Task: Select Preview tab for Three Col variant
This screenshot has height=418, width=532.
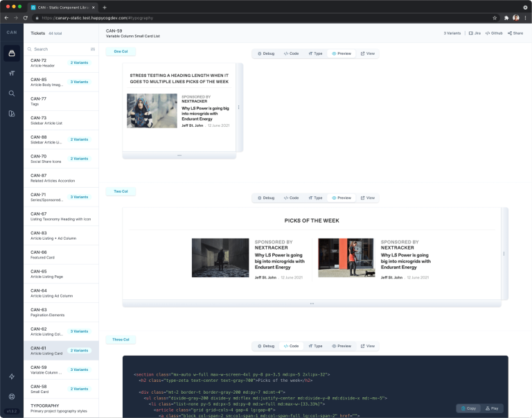Action: pyautogui.click(x=342, y=346)
